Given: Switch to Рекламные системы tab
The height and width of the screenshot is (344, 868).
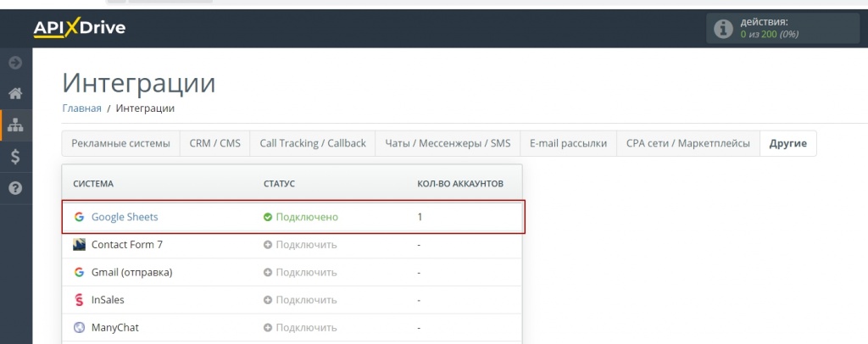Looking at the screenshot, I should click(x=120, y=143).
